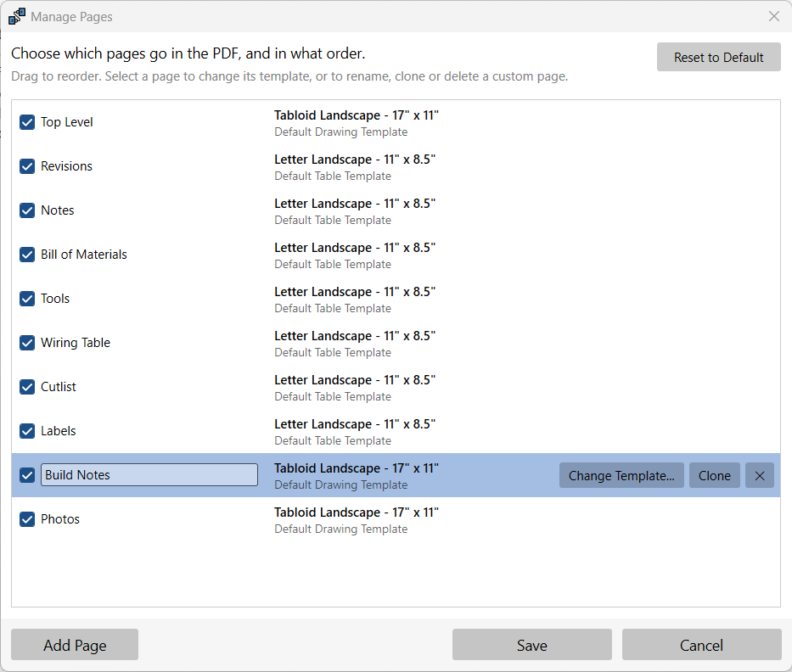Viewport: 792px width, 672px height.
Task: Close the Manage Pages dialog
Action: point(774,16)
